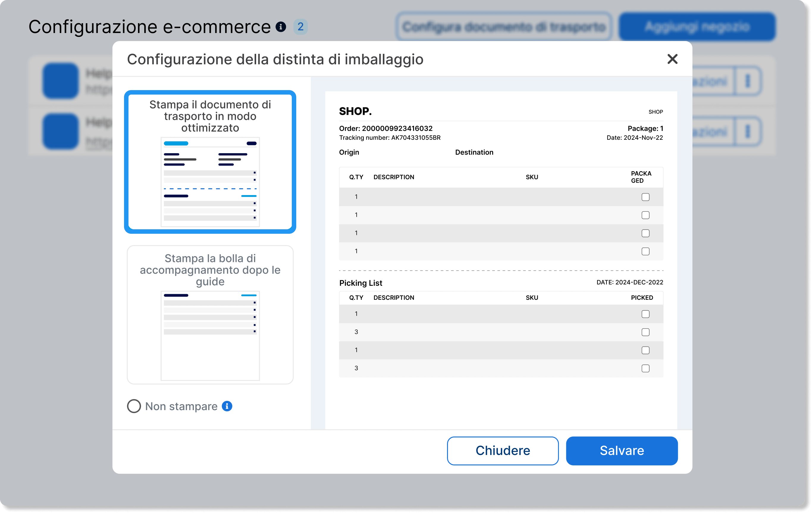The width and height of the screenshot is (812, 513).
Task: Check first Picked checkbox in Picking List
Action: click(x=645, y=314)
